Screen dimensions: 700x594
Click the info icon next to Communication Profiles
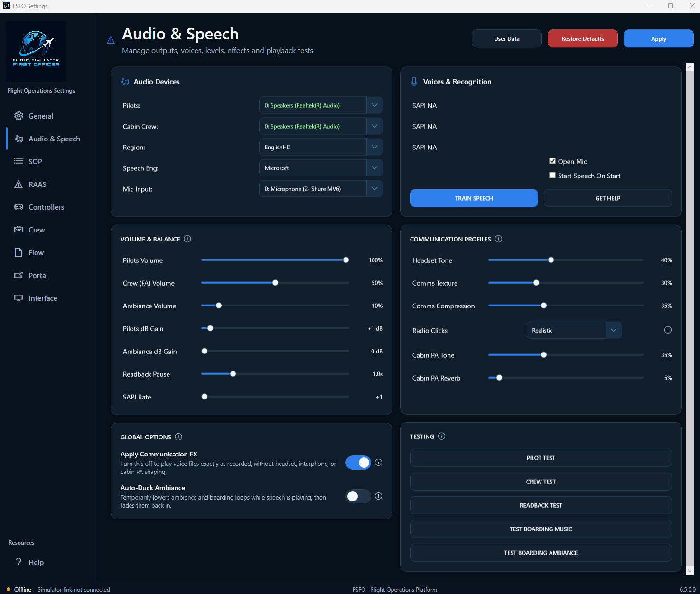coord(498,239)
